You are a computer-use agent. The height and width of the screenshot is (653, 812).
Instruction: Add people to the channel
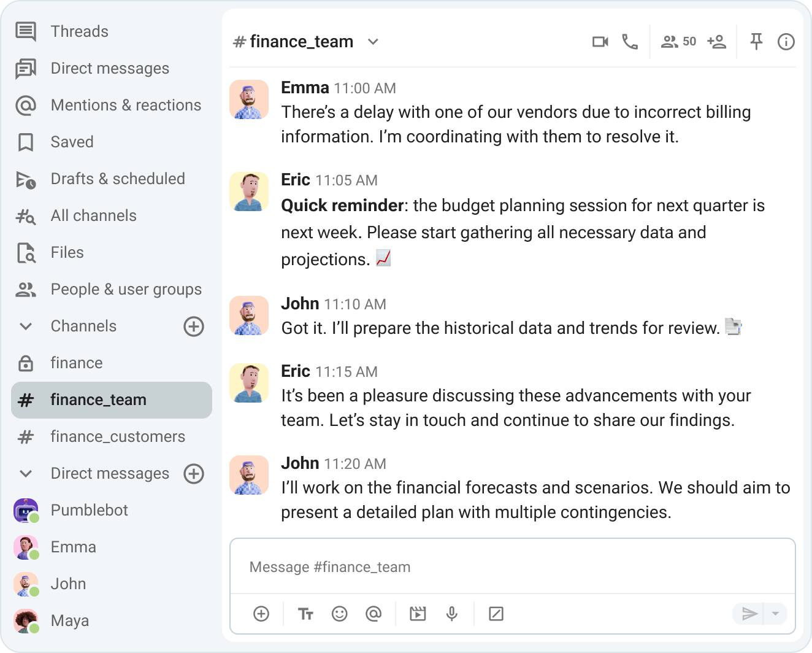pos(717,41)
